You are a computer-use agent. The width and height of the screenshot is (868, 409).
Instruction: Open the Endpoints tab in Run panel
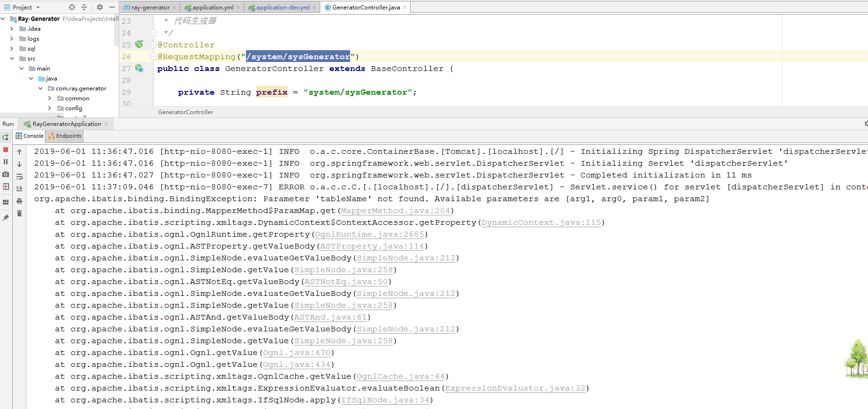click(65, 136)
